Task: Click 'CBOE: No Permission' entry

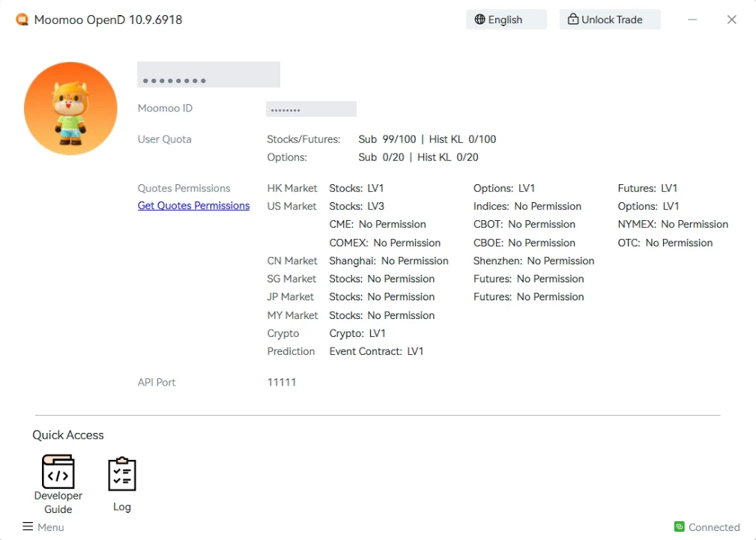Action: pyautogui.click(x=524, y=243)
